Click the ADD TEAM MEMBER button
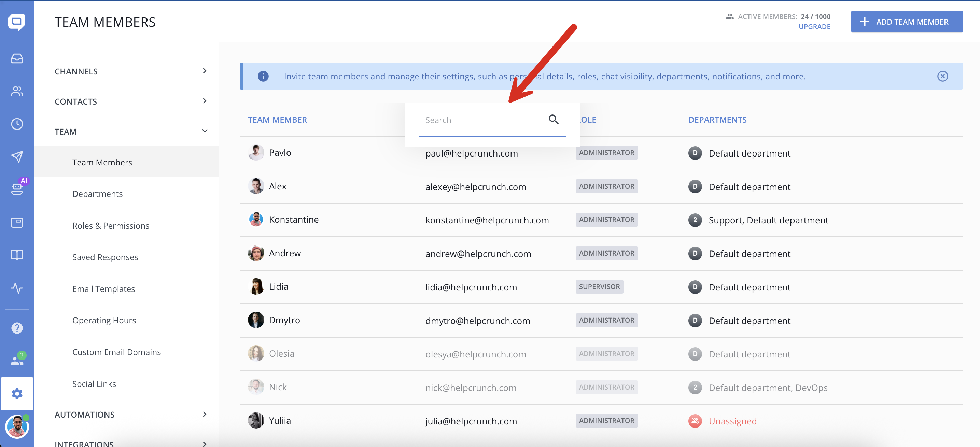The width and height of the screenshot is (980, 447). (907, 22)
